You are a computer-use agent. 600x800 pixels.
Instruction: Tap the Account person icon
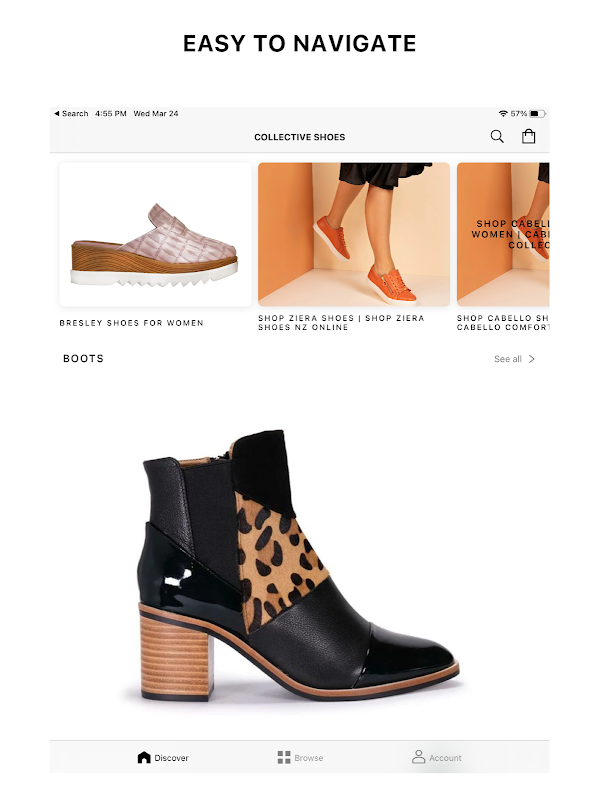point(418,757)
